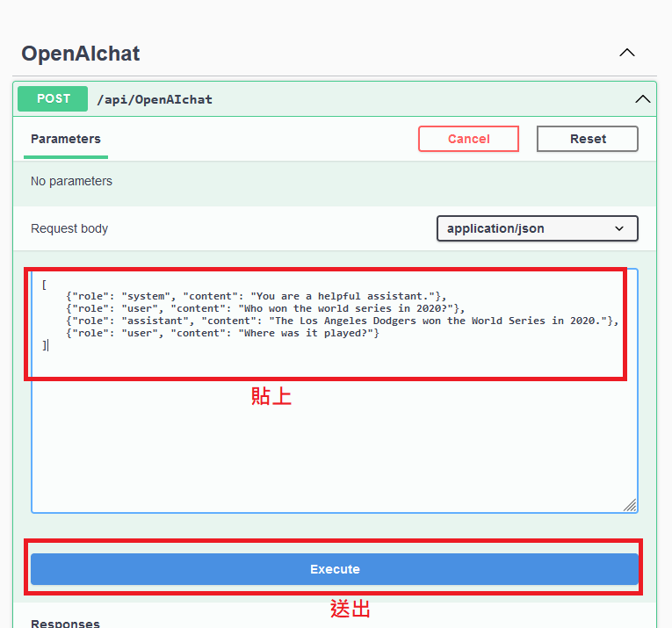The height and width of the screenshot is (628, 672).
Task: Place cursor on the assistant role JSON line
Action: click(x=341, y=321)
